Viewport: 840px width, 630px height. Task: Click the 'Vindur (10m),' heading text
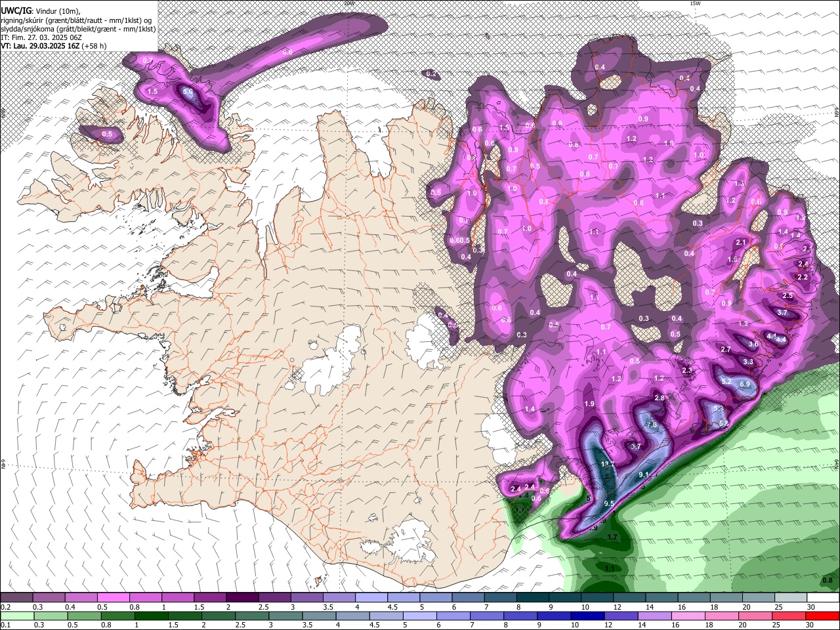58,10
